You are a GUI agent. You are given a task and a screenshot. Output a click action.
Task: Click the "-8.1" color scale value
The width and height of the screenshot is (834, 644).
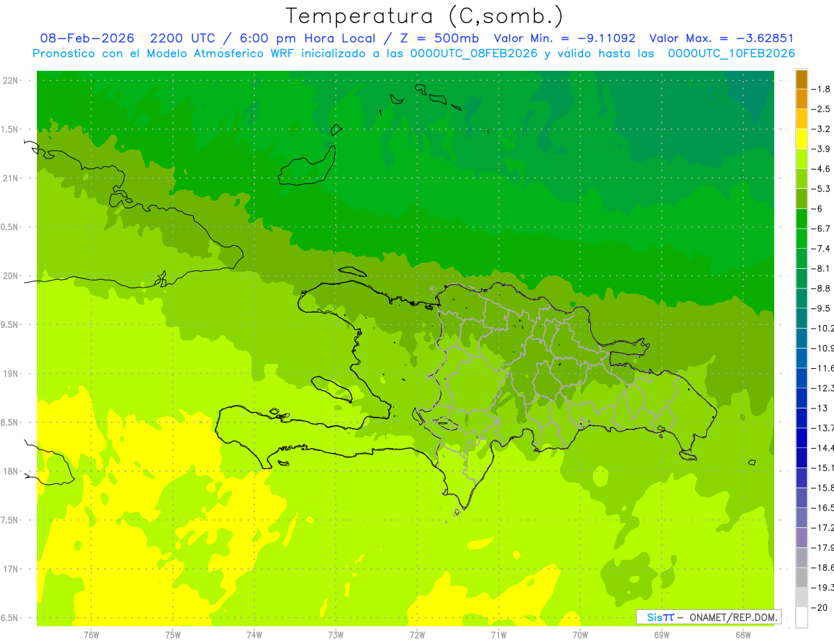820,268
